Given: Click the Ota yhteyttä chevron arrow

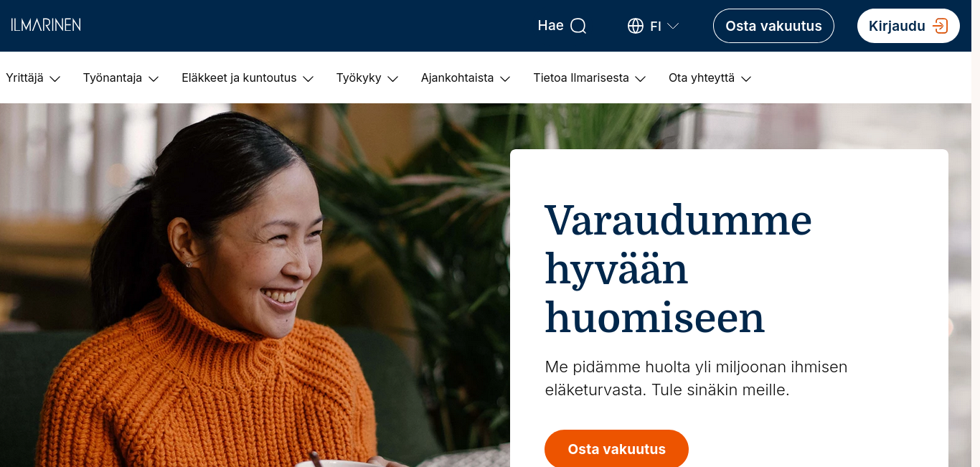Looking at the screenshot, I should click(746, 79).
